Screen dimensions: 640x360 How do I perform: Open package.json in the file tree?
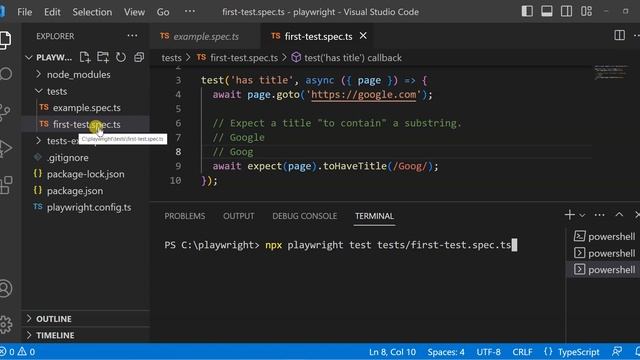(x=75, y=191)
